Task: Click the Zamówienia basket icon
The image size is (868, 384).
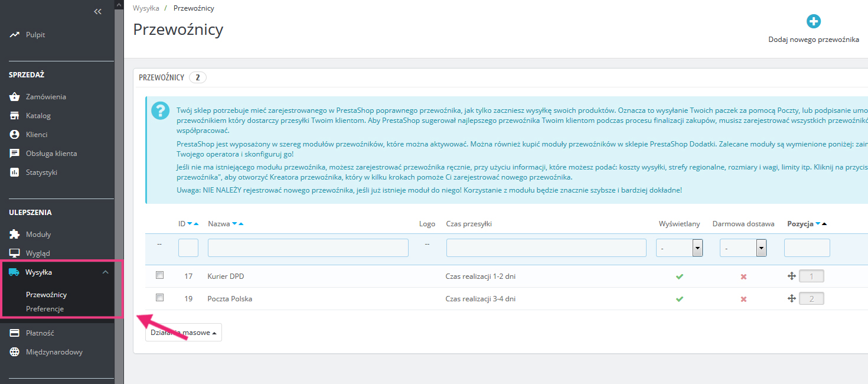Action: click(15, 97)
